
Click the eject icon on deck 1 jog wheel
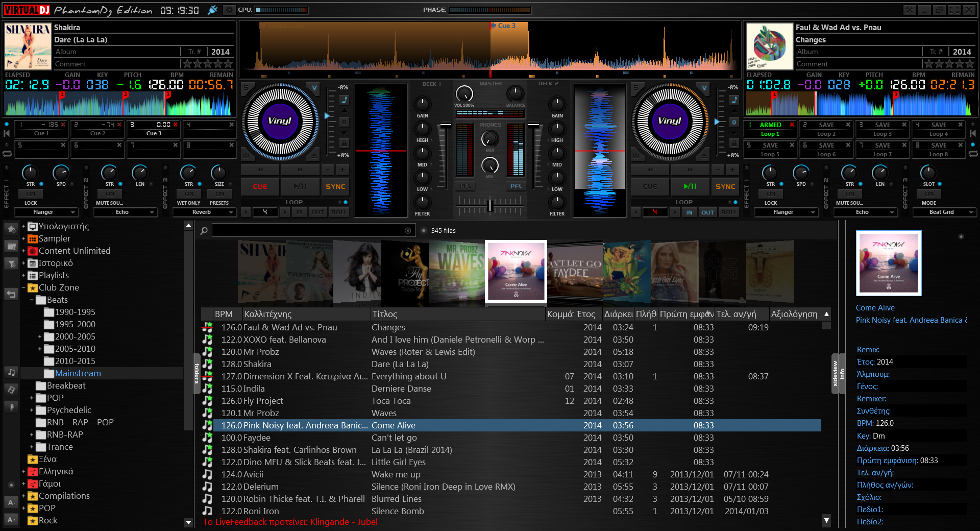coord(314,155)
